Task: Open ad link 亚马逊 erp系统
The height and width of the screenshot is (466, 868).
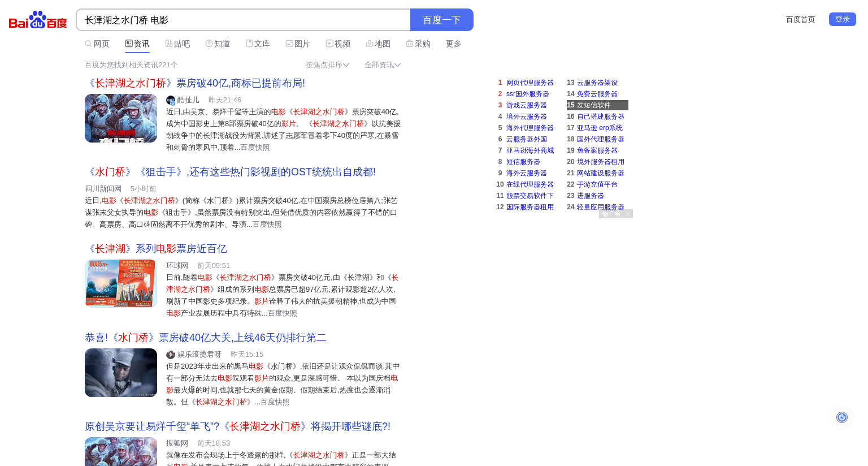Action: (x=600, y=128)
